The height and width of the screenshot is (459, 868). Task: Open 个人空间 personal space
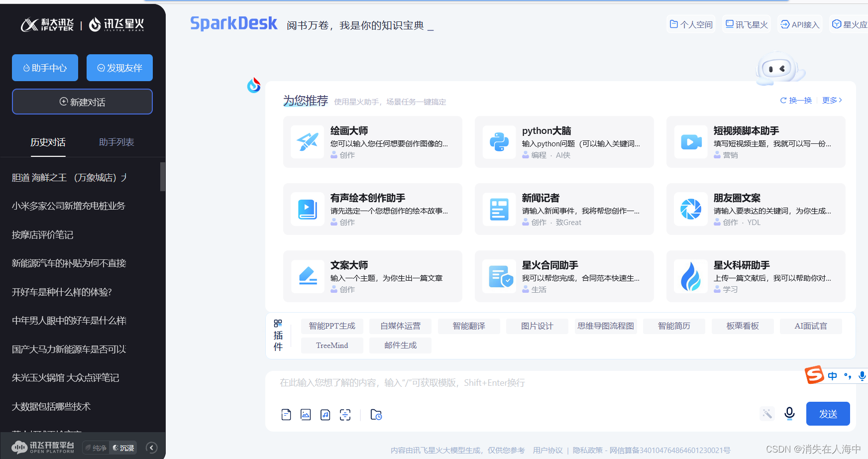[x=691, y=24]
